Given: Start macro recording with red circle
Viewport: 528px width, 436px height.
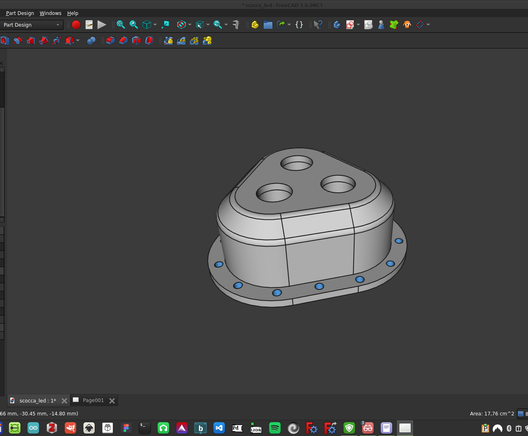Looking at the screenshot, I should tap(76, 25).
